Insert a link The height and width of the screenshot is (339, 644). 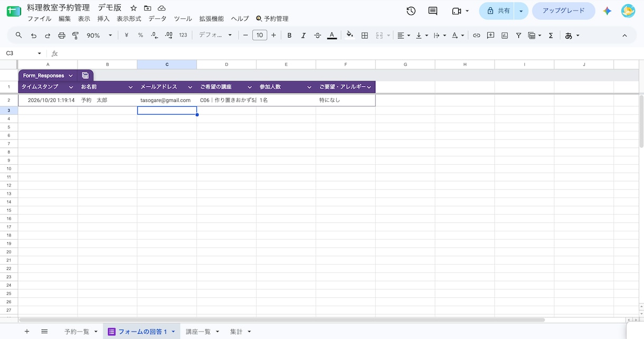tap(477, 35)
